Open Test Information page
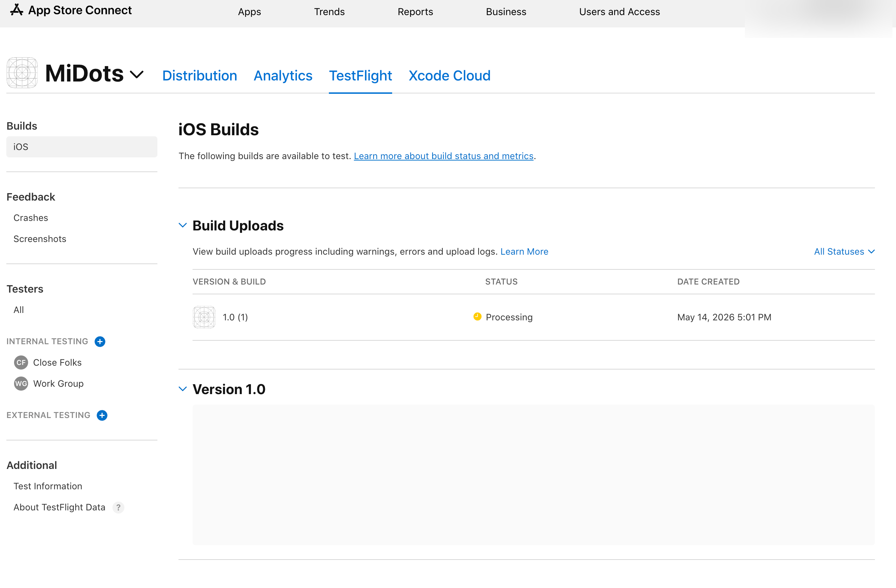 point(48,486)
